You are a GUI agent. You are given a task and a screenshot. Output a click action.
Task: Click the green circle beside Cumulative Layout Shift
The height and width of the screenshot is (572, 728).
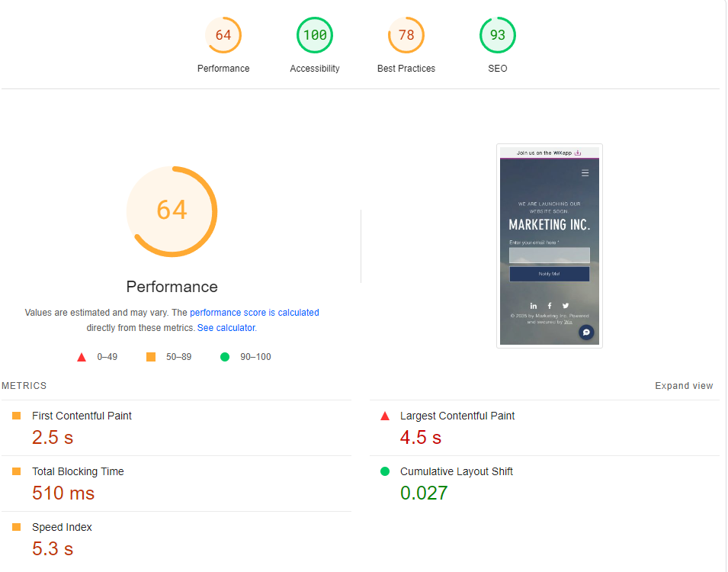(x=385, y=471)
